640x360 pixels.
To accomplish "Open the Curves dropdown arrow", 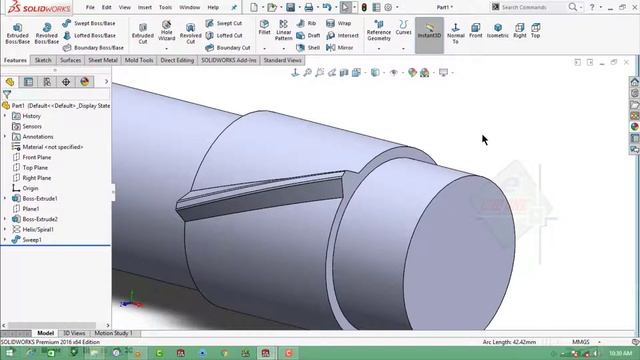I will click(x=403, y=49).
